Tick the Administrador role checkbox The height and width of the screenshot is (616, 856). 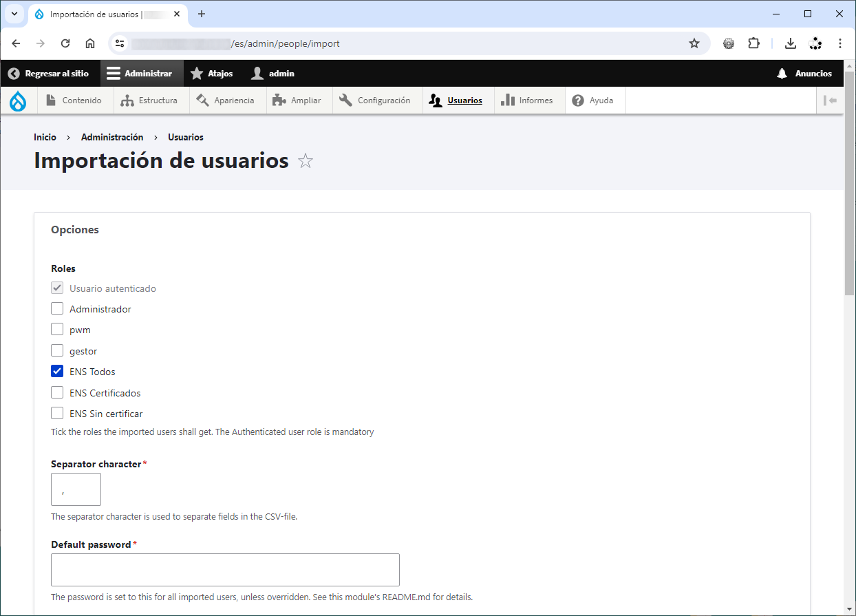[57, 309]
